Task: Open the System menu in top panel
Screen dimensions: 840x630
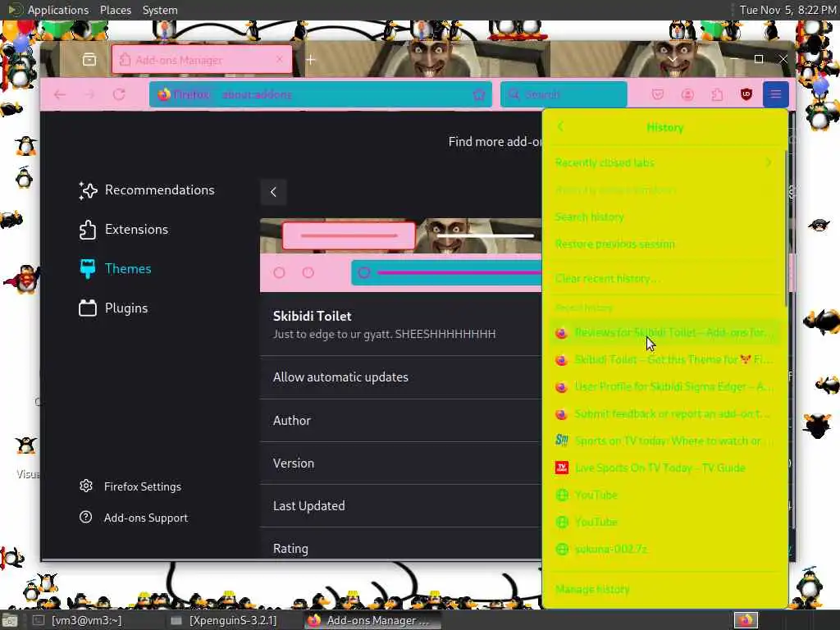Action: (160, 10)
